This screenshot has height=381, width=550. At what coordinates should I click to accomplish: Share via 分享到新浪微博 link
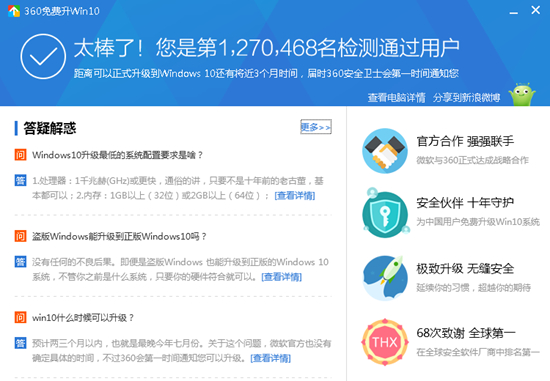click(466, 97)
